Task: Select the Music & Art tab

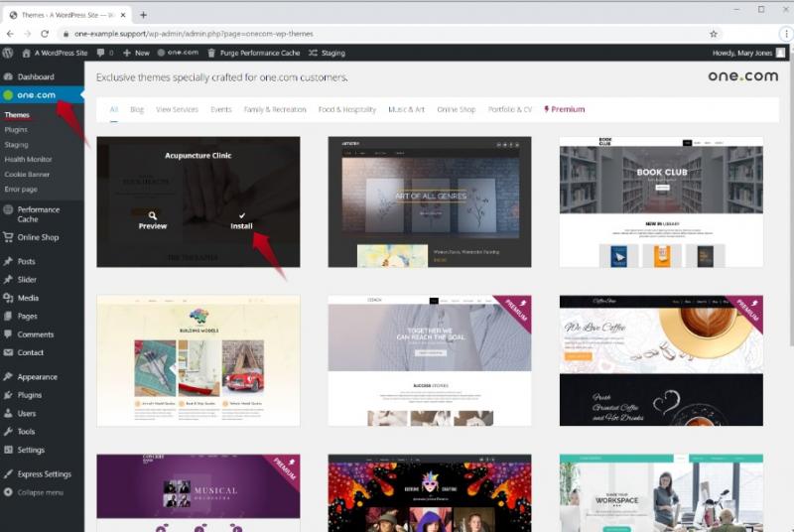Action: [x=407, y=109]
